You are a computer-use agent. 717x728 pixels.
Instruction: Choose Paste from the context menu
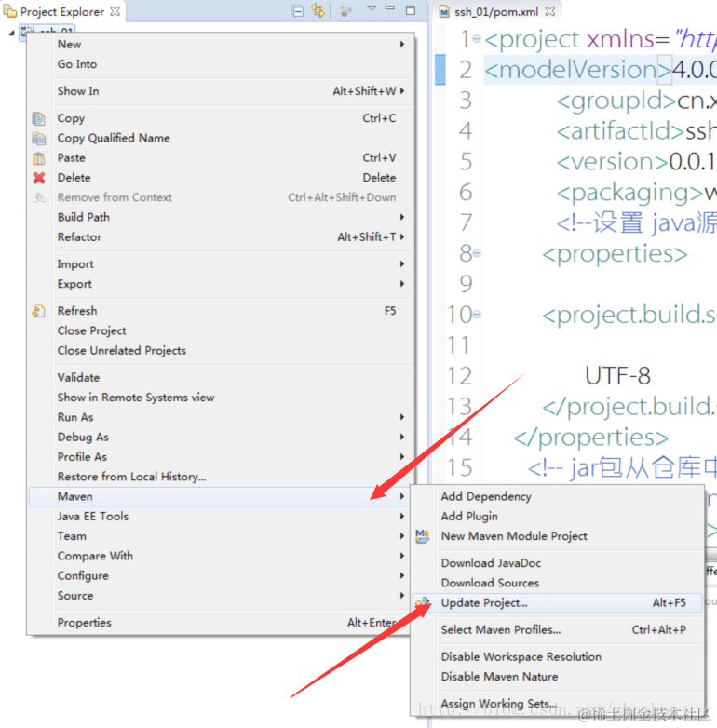221,158
